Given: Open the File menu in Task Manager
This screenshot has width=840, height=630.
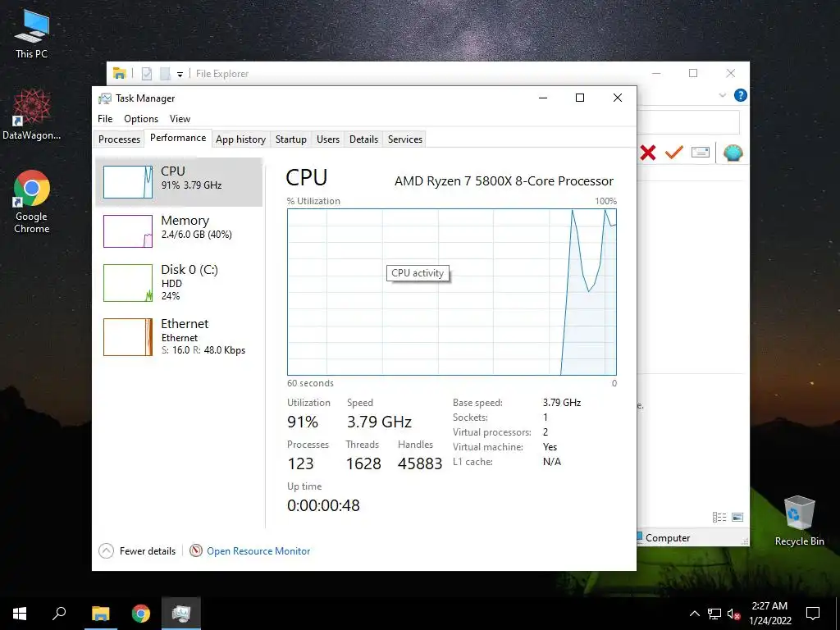Looking at the screenshot, I should (105, 119).
